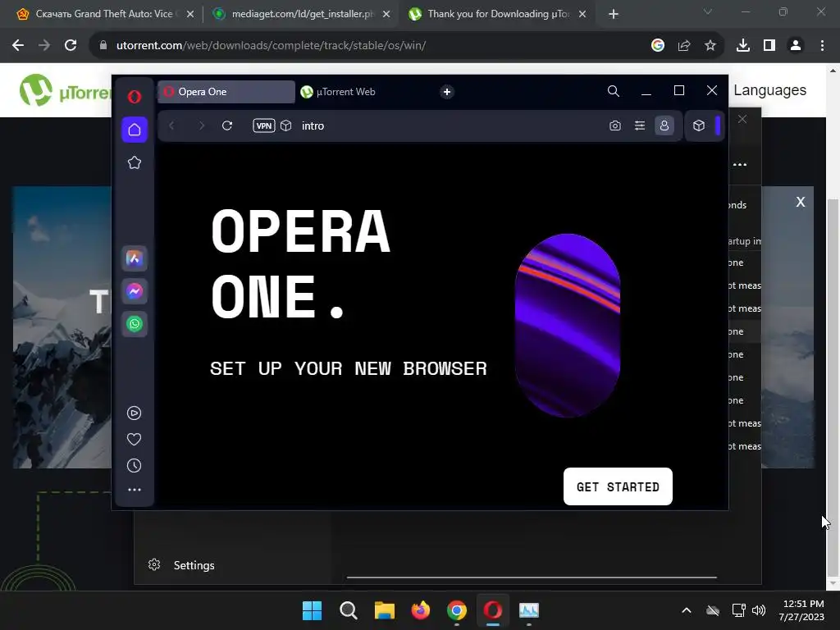Open Opera from taskbar
This screenshot has width=840, height=630.
tap(493, 610)
